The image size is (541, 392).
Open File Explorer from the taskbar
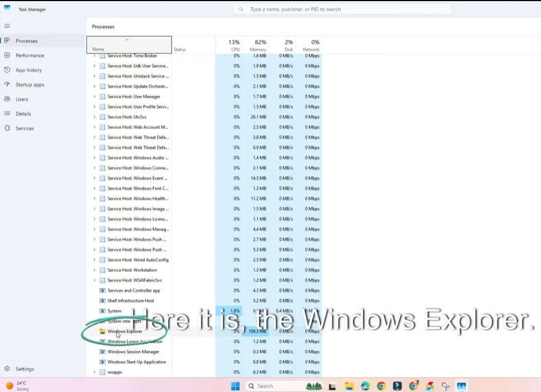(349, 386)
